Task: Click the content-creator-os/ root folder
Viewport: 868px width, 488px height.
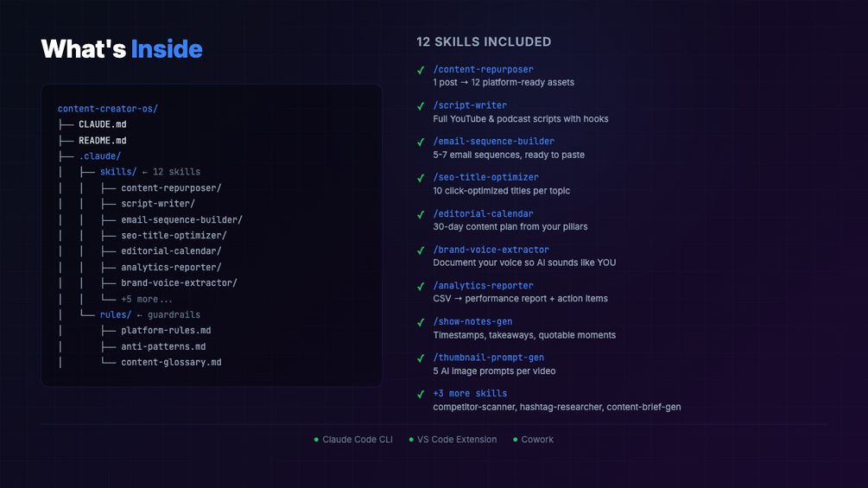Action: click(x=107, y=109)
